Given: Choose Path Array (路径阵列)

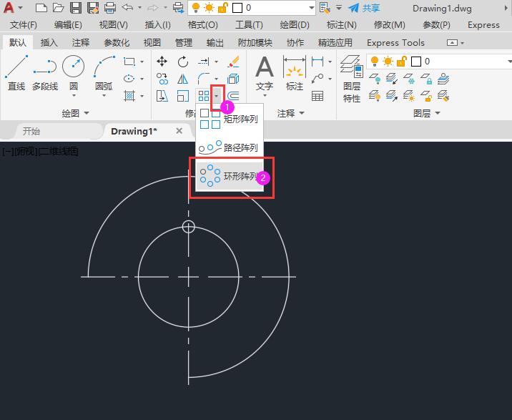Looking at the screenshot, I should click(230, 147).
